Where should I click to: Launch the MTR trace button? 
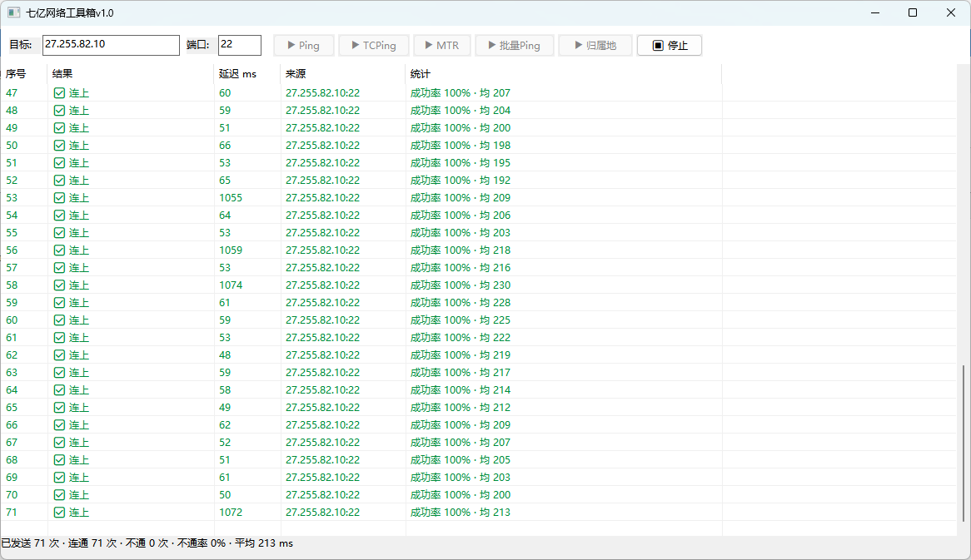(x=442, y=45)
